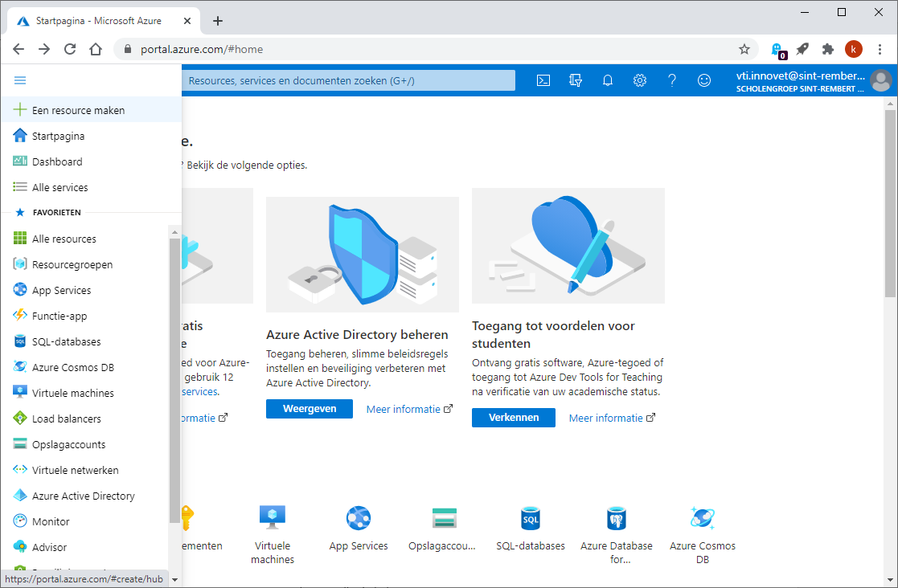
Task: Click the Azure Active Directory shield illustration
Action: [x=363, y=255]
